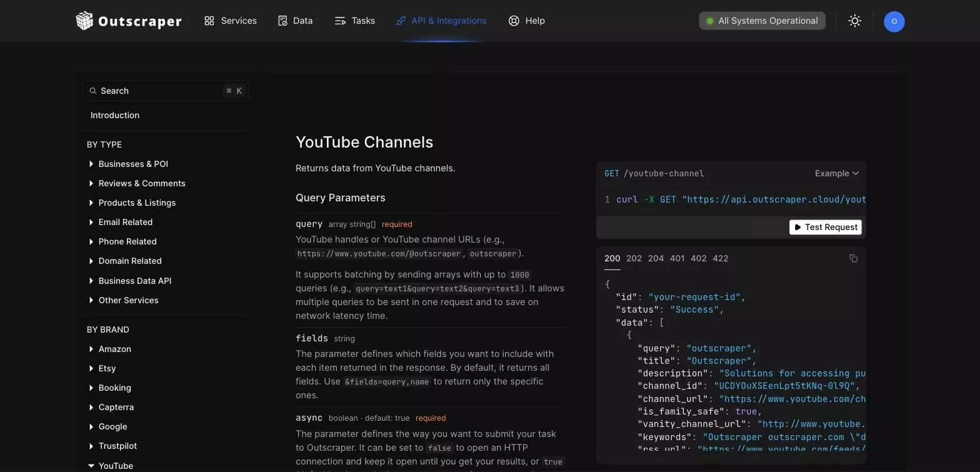980x472 pixels.
Task: Click the fields parameter name
Action: tap(312, 338)
